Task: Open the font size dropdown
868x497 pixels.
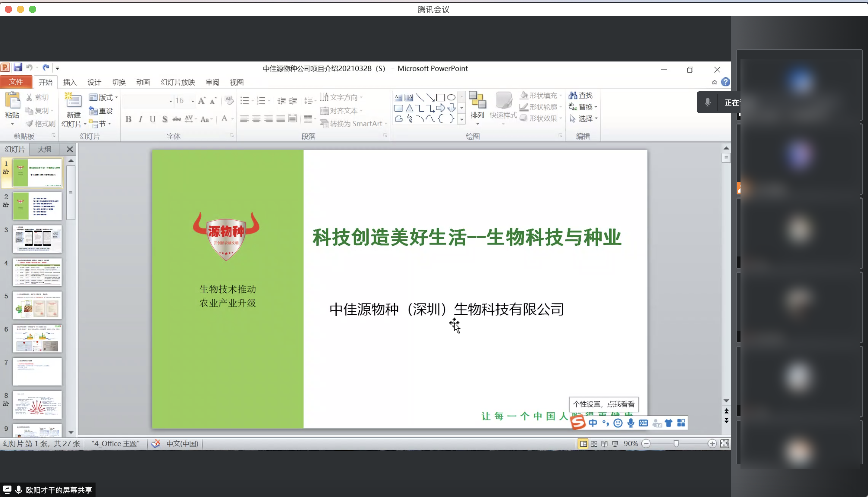Action: (x=193, y=101)
